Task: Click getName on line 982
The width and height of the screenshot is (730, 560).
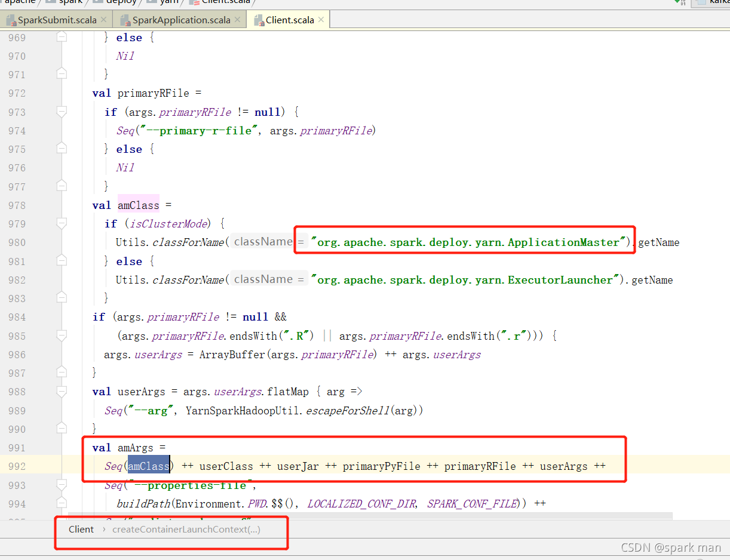Action: tap(652, 279)
